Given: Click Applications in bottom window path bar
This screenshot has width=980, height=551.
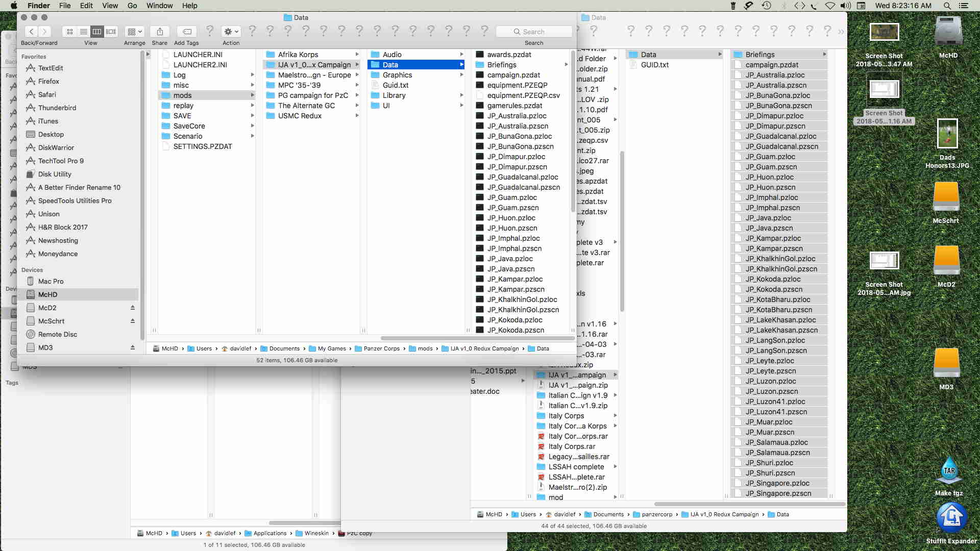Looking at the screenshot, I should [270, 533].
